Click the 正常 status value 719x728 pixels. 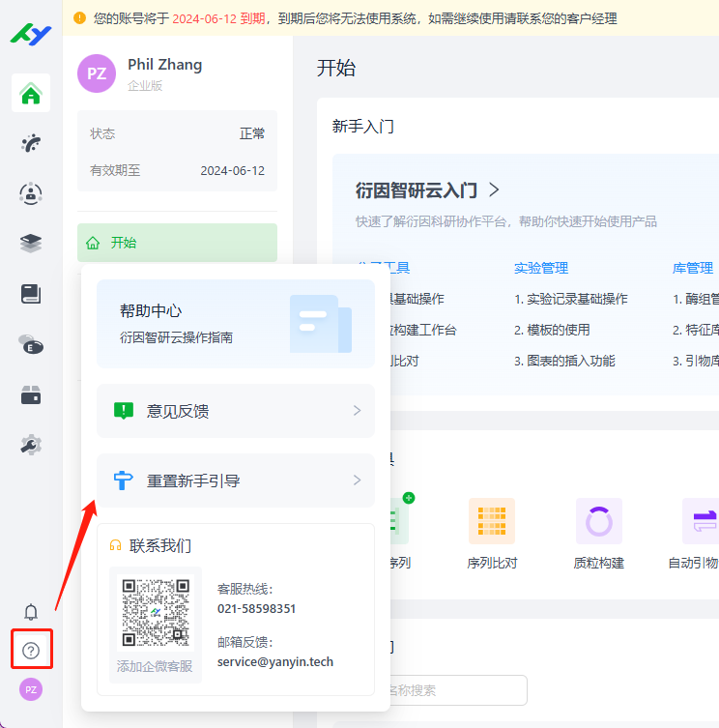point(252,133)
